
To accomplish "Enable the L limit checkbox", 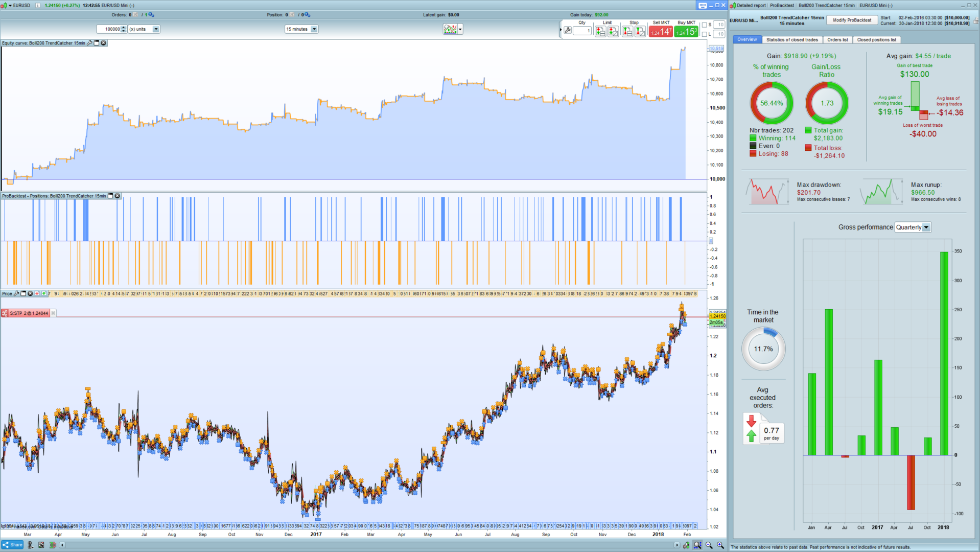I will coord(704,34).
